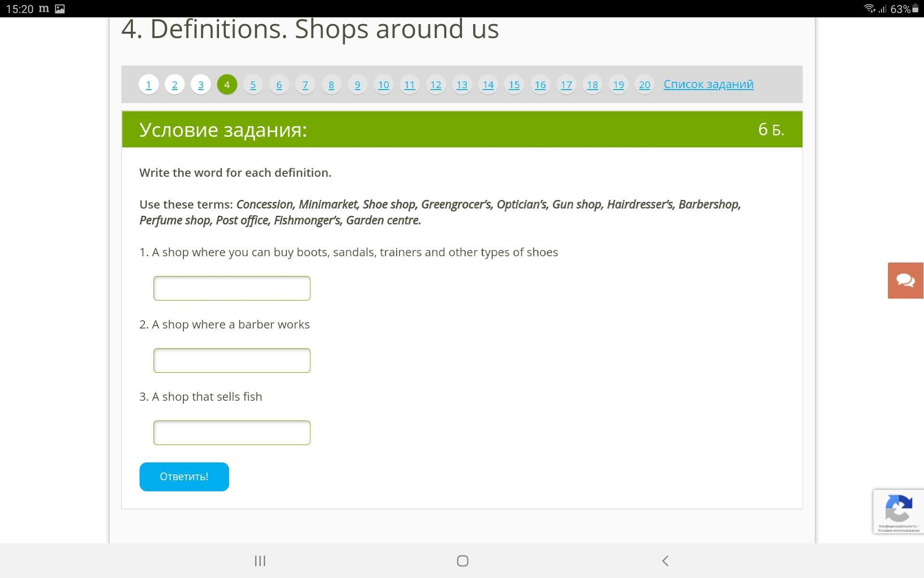Focus the answer field for barber definition
The width and height of the screenshot is (924, 578).
(232, 360)
